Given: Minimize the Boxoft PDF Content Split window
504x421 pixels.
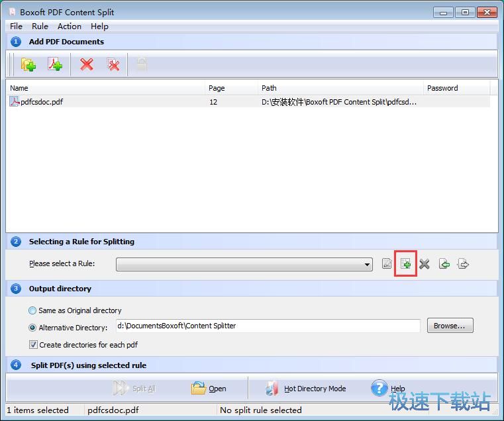Looking at the screenshot, I should (x=443, y=13).
